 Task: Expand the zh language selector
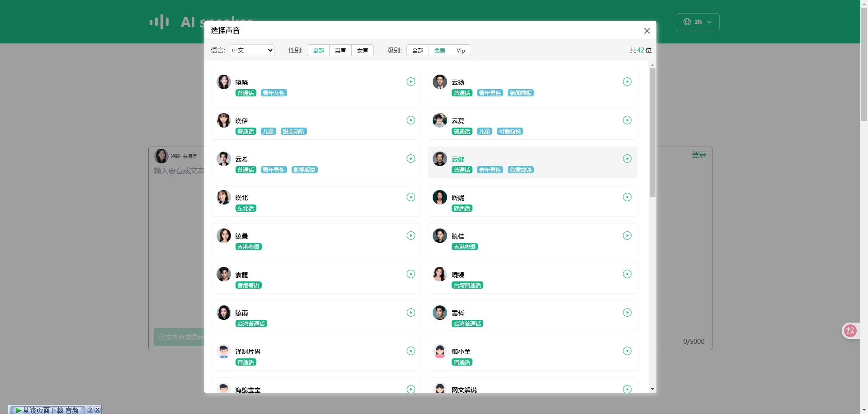coord(698,22)
